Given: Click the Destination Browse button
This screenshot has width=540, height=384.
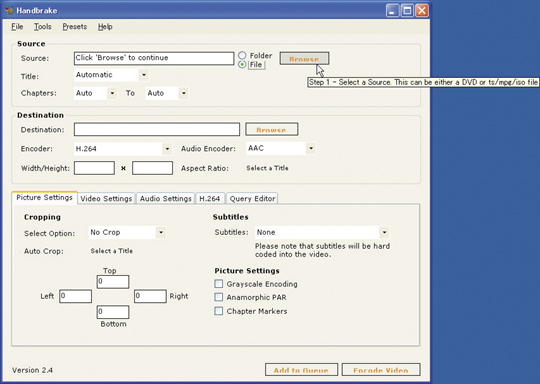Looking at the screenshot, I should click(271, 129).
